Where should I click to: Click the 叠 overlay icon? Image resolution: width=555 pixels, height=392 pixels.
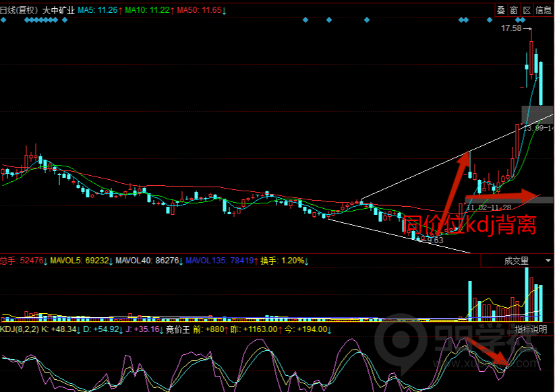pos(501,10)
